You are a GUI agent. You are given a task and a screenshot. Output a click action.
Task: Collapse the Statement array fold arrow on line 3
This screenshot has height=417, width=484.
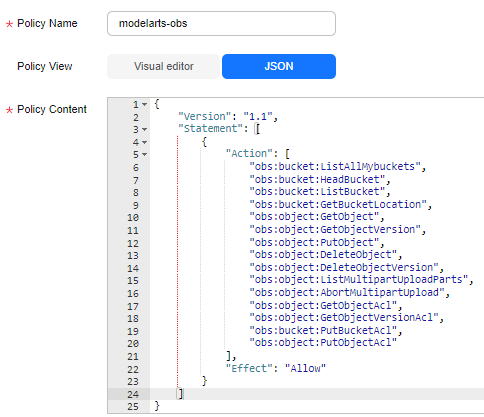coord(144,129)
